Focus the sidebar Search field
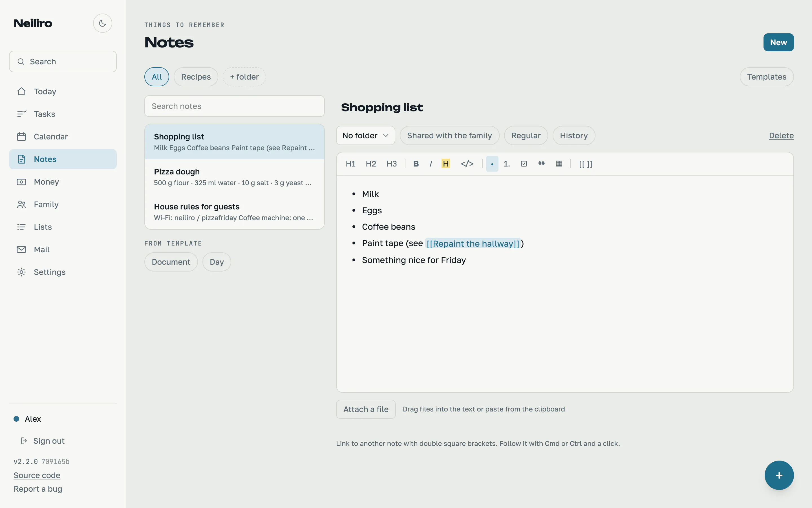Image resolution: width=812 pixels, height=508 pixels. (x=63, y=62)
